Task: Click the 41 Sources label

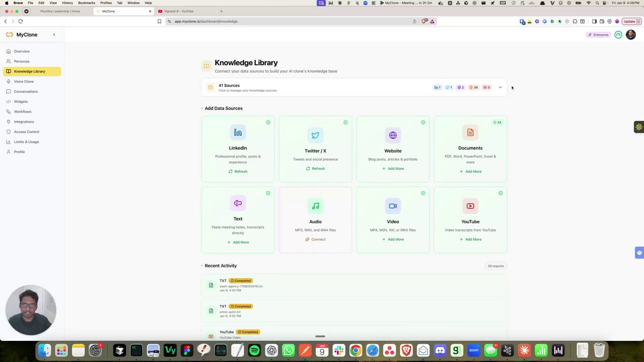Action: (x=229, y=85)
